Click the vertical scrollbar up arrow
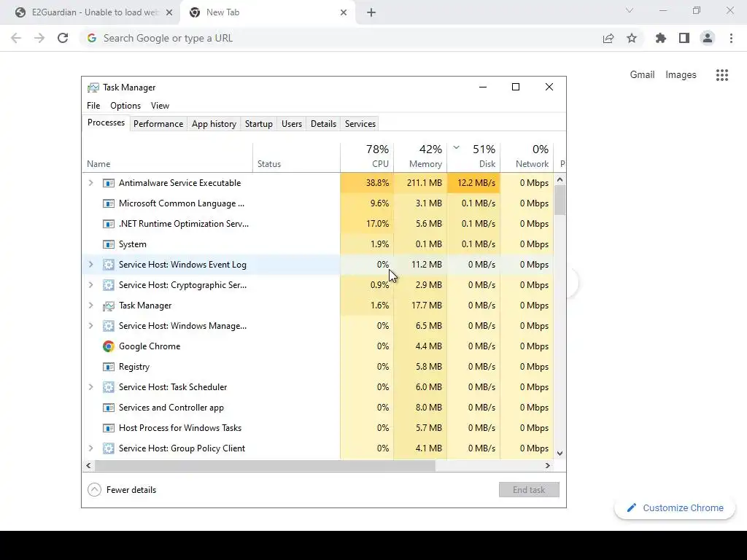The width and height of the screenshot is (747, 560). pyautogui.click(x=560, y=180)
